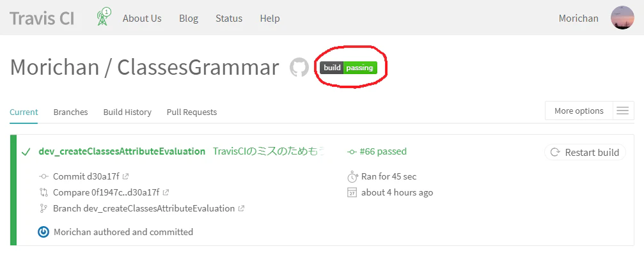Open the Help menu item
The image size is (644, 253).
pos(270,19)
